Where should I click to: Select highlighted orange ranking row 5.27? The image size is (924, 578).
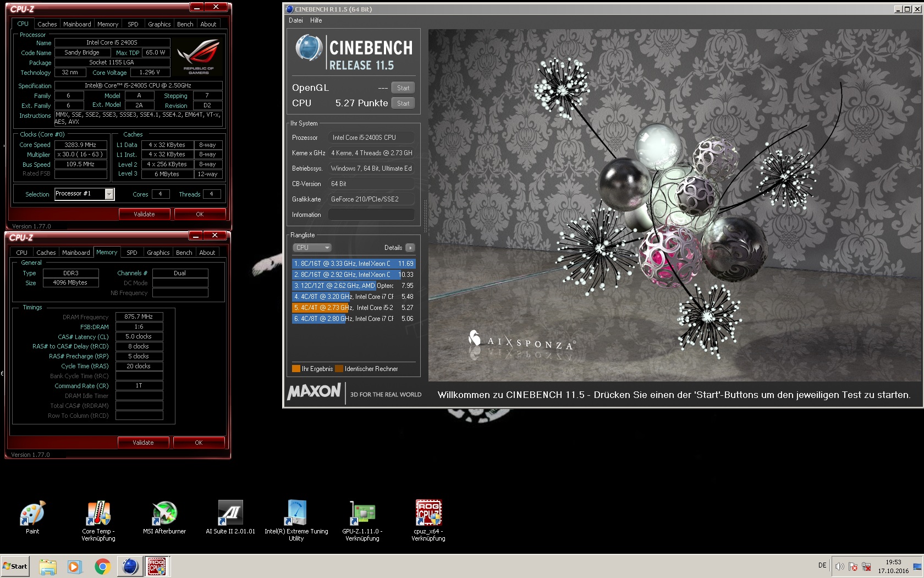[x=354, y=308]
